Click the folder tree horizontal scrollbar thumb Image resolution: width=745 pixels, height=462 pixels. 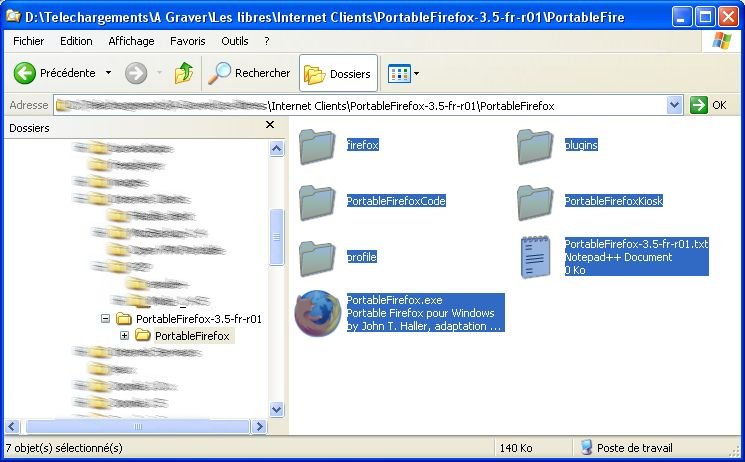[138, 426]
